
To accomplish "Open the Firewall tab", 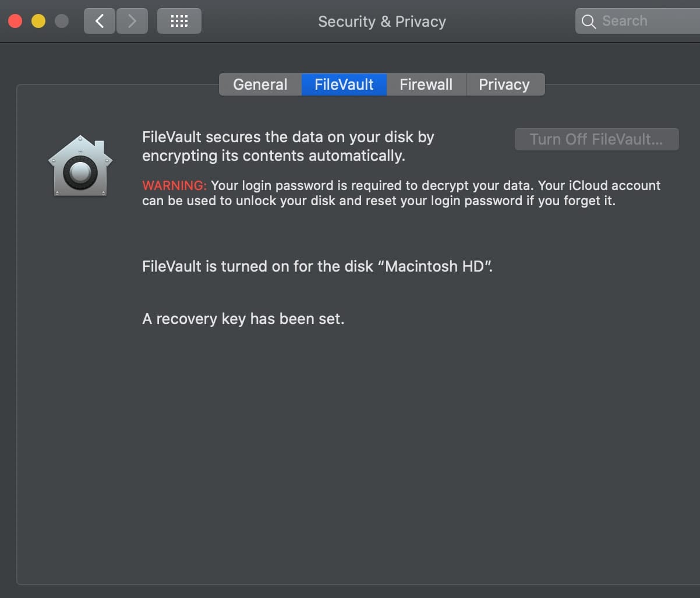I will tap(426, 85).
